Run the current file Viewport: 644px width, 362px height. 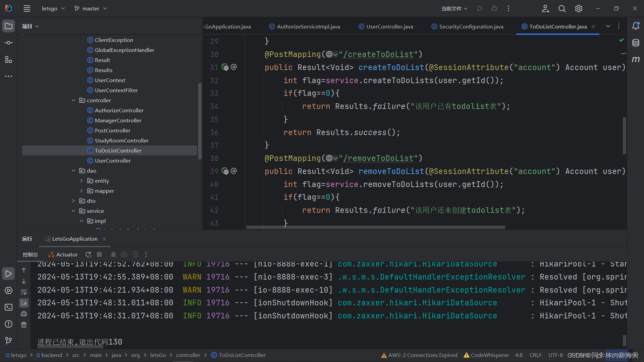pyautogui.click(x=480, y=8)
